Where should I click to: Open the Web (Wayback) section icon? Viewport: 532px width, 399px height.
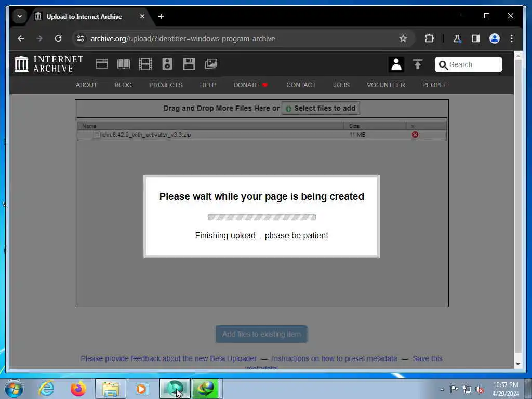pos(102,64)
